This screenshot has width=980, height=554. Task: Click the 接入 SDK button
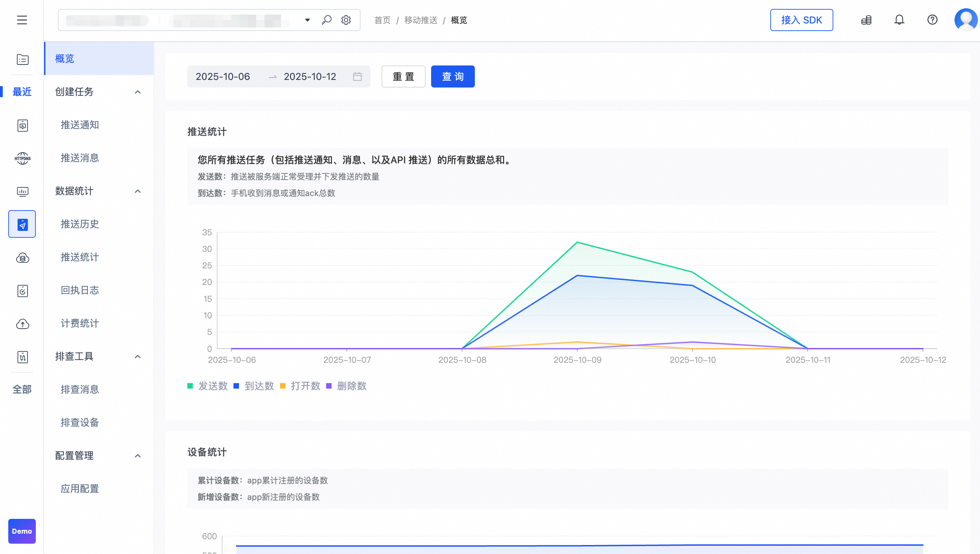click(801, 20)
